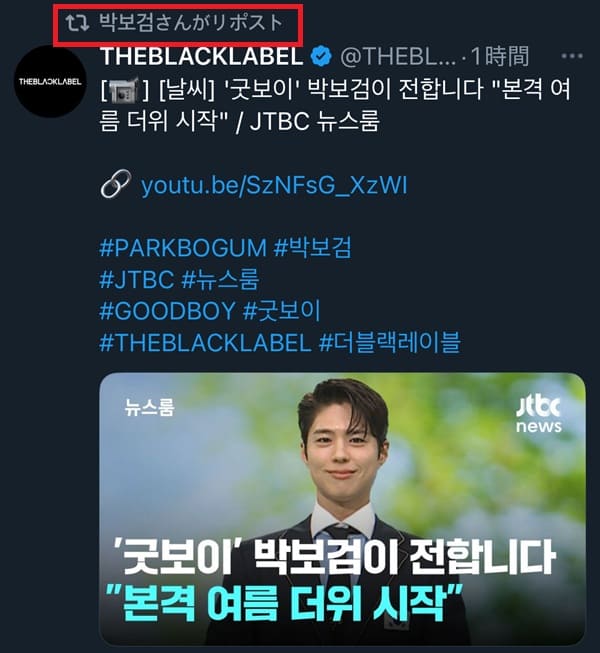
Task: Open the #굿보이 hashtag
Action: pyautogui.click(x=282, y=311)
